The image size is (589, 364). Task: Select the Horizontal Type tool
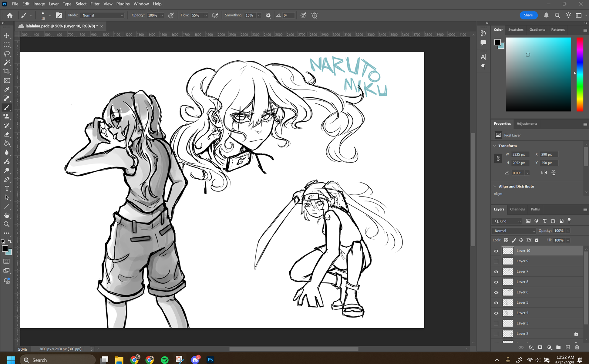click(7, 188)
